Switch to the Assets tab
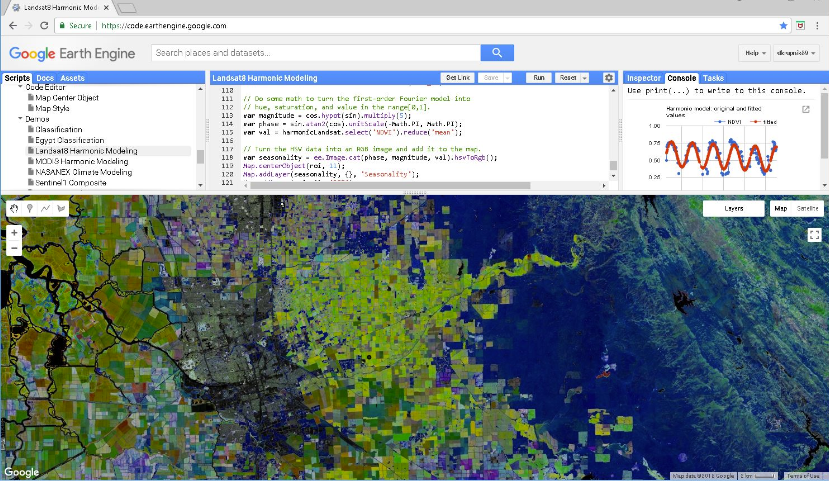 (x=72, y=78)
